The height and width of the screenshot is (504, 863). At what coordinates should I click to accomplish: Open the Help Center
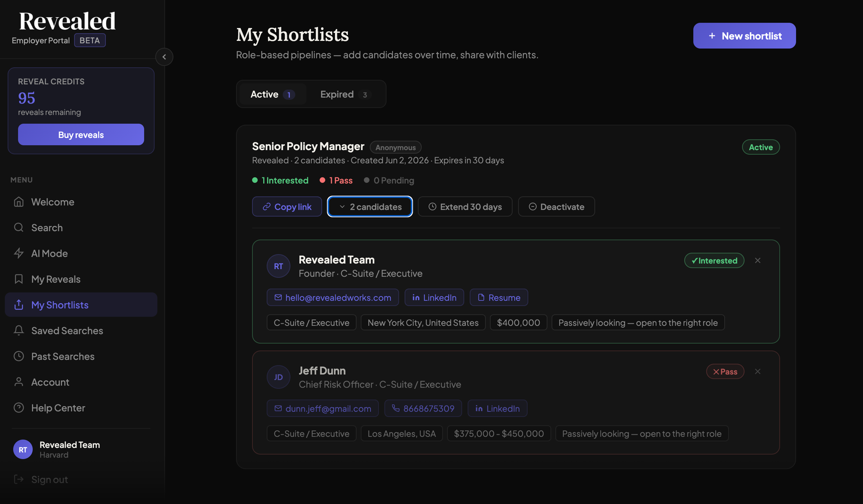pyautogui.click(x=81, y=408)
